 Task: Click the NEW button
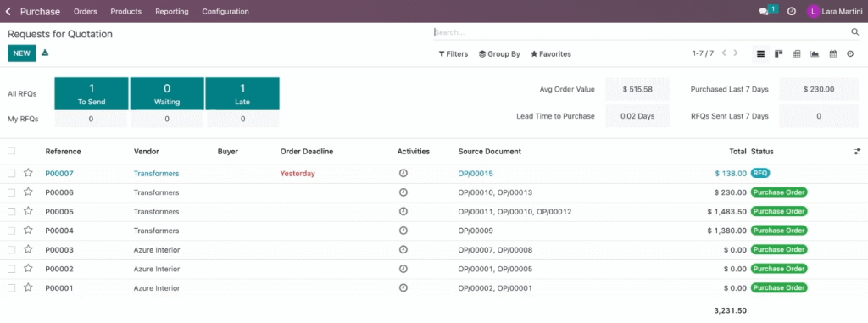point(21,53)
